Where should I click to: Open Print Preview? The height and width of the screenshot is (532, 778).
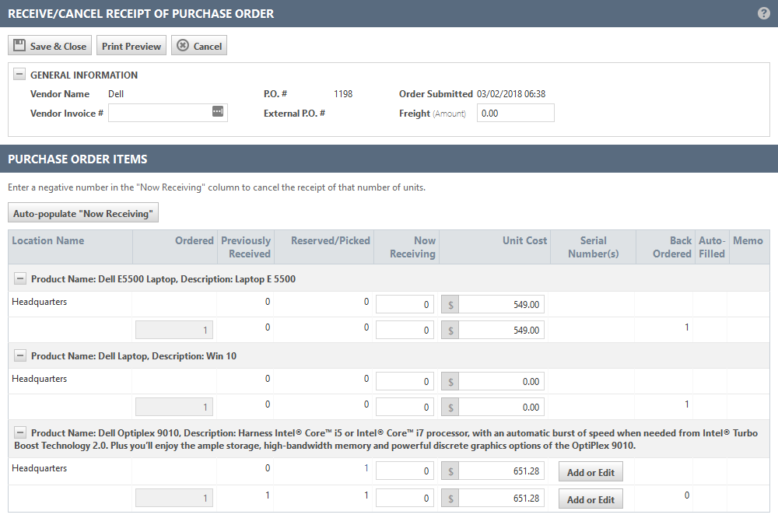tap(131, 46)
